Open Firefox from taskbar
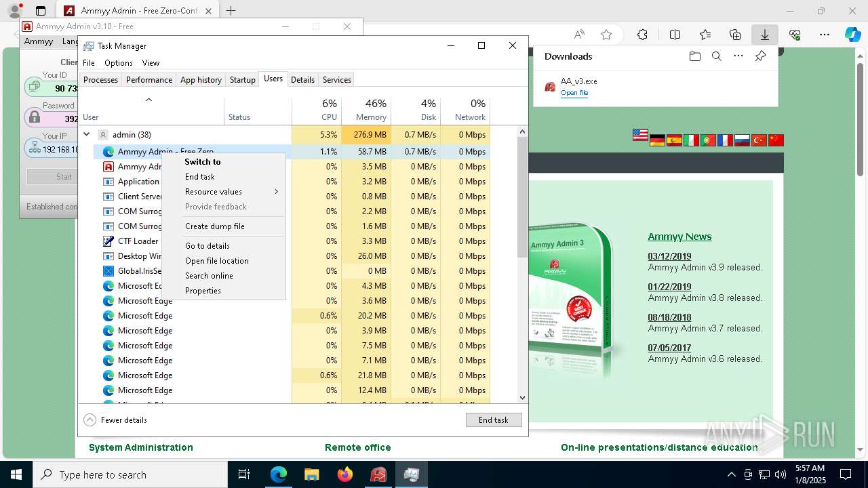Screen dimensions: 868x488 click(345, 474)
